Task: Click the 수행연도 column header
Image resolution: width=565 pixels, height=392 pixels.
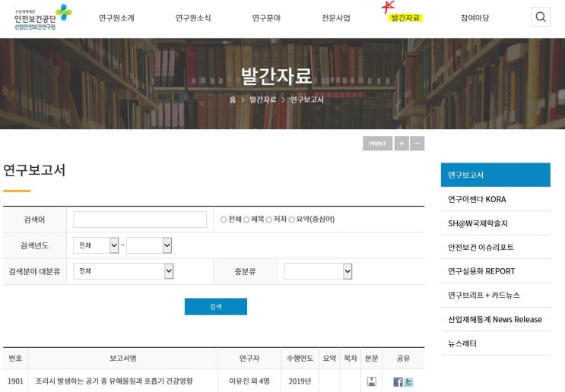Action: (300, 358)
